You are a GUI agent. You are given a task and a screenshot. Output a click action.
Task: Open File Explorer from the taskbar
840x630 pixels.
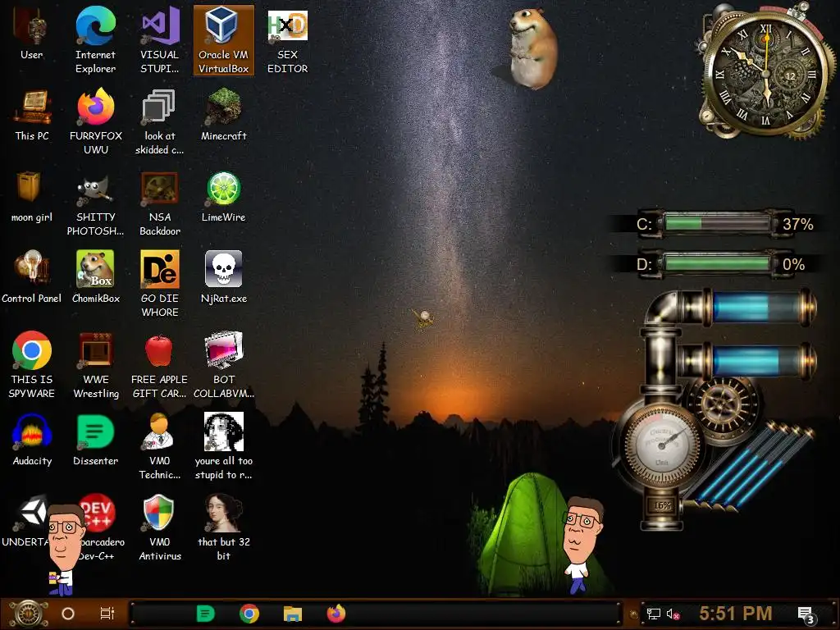pos(293,614)
